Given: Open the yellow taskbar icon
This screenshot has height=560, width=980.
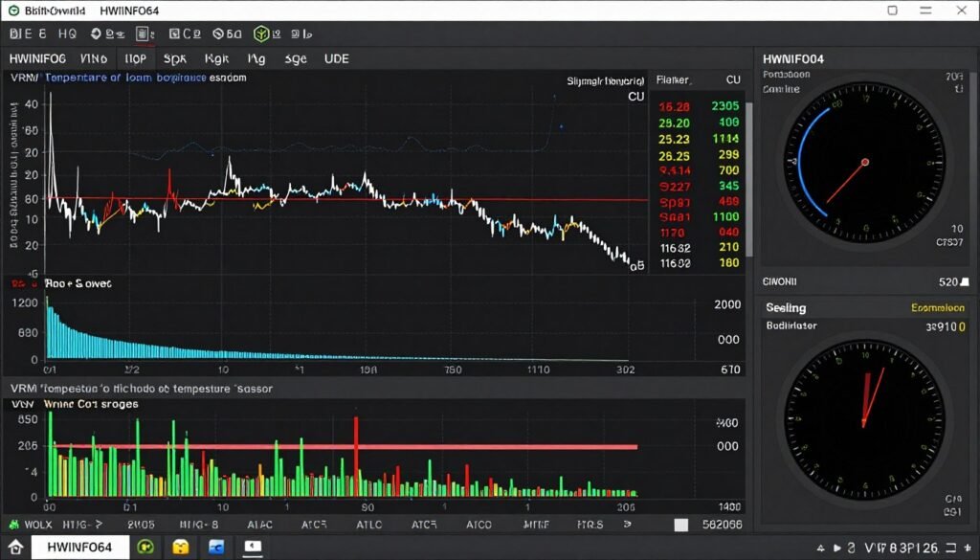Looking at the screenshot, I should tap(181, 548).
